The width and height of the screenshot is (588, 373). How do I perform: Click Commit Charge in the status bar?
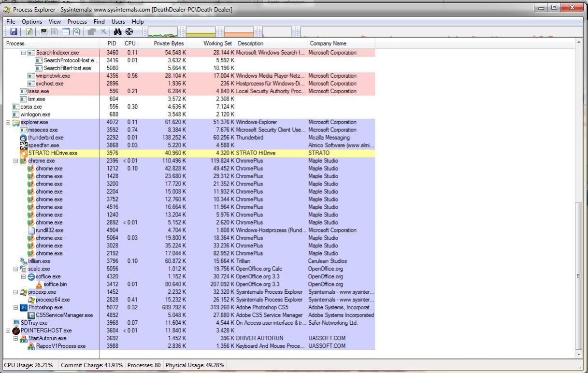pos(91,365)
